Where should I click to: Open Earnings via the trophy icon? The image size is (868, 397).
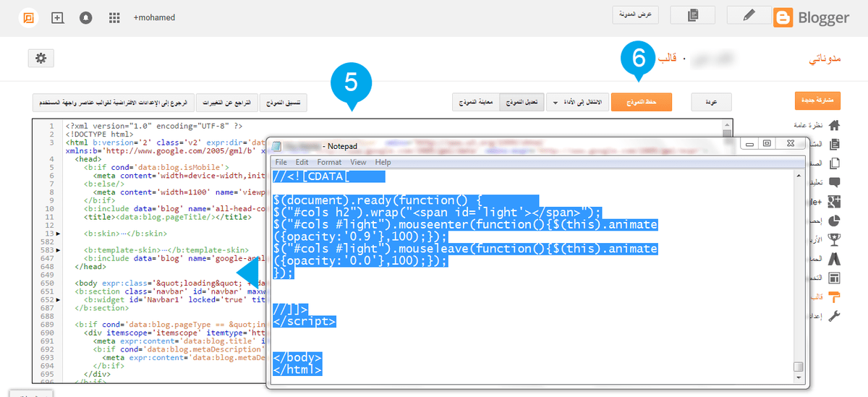[x=834, y=239]
